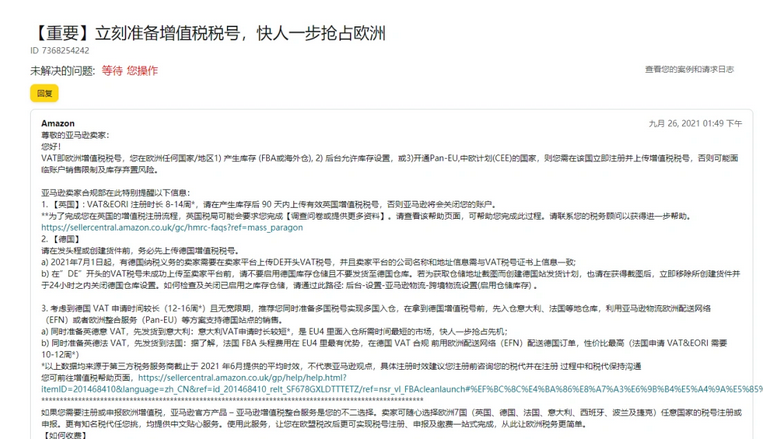Click the line starting b) 同时准备英德法 VAT

pos(384,348)
